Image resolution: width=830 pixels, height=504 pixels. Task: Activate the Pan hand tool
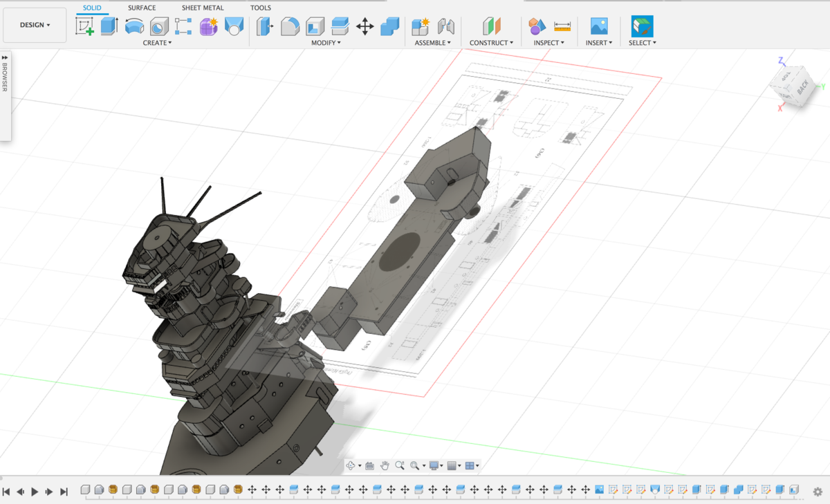tap(385, 466)
